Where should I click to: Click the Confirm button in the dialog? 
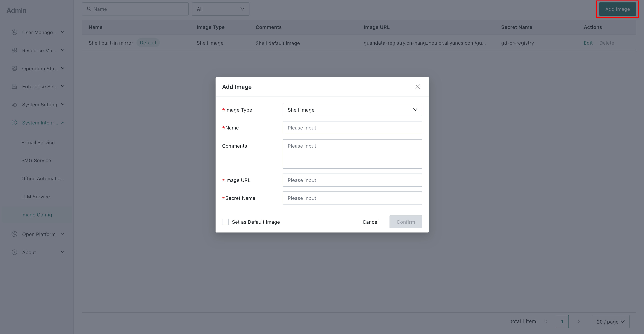click(406, 222)
